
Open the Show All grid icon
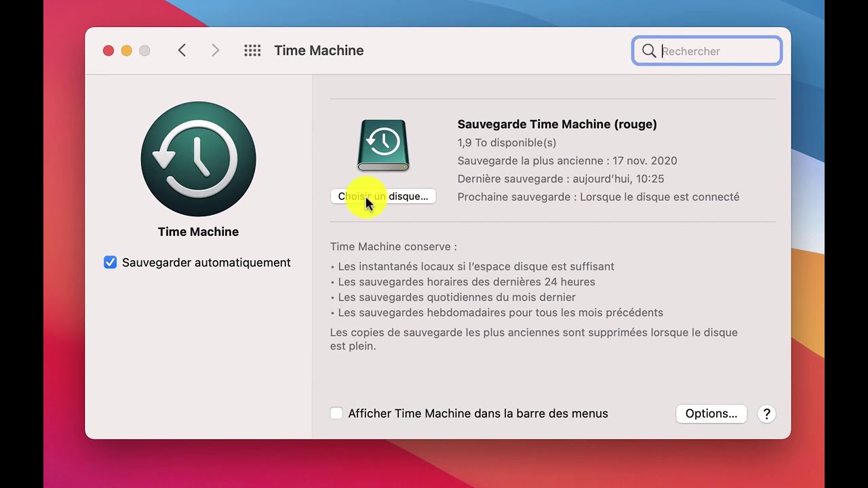click(252, 51)
